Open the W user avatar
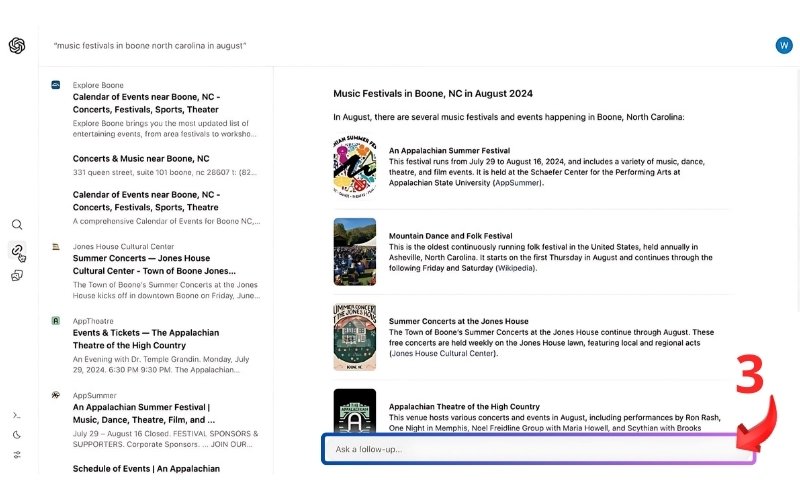Image resolution: width=800 pixels, height=500 pixels. 784,45
